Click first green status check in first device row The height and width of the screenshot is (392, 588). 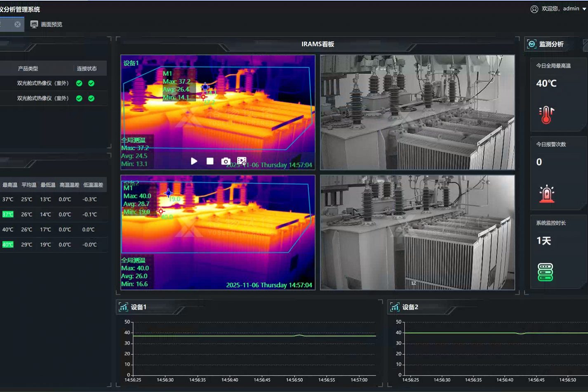[x=79, y=83]
